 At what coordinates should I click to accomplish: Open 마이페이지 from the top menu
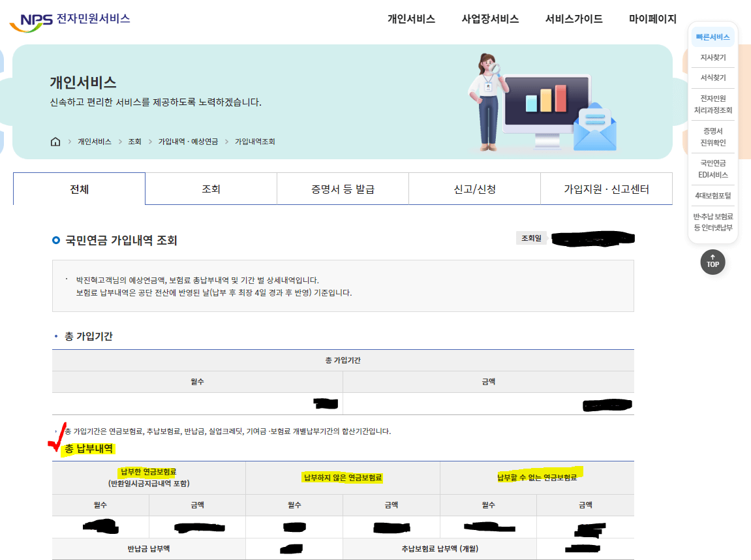click(654, 19)
